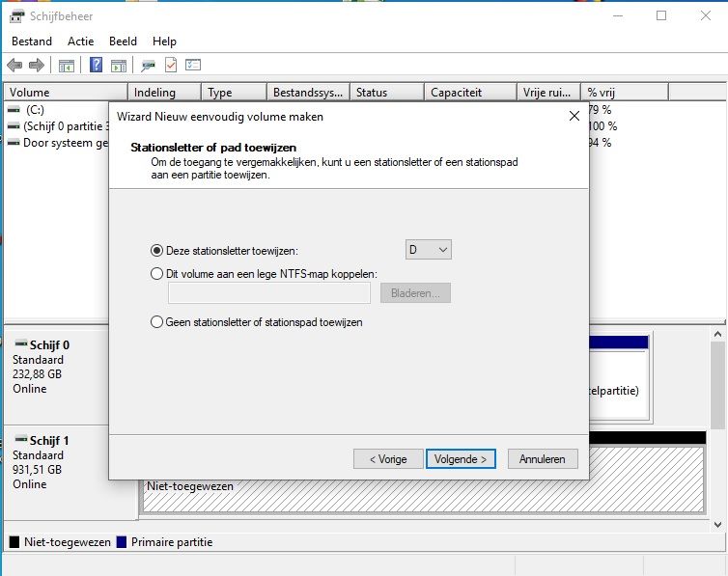Select 'Geen stationsletter of stationspad toewijzen'
The image size is (728, 576).
157,322
